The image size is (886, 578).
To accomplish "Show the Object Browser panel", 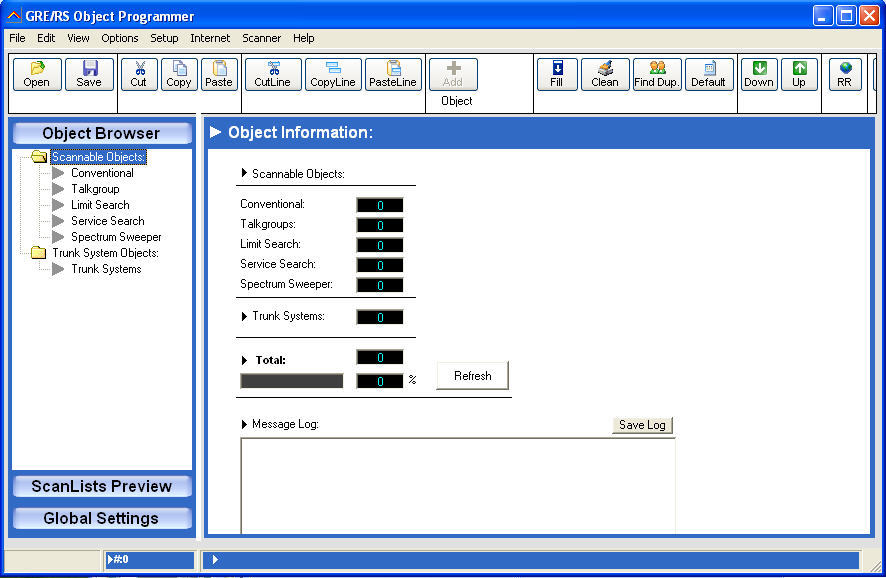I will 102,133.
